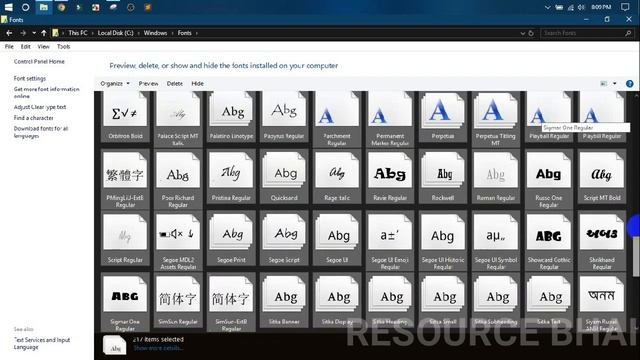Viewport: 640px width, 360px height.
Task: Click the Hide toolbar button
Action: click(x=198, y=83)
